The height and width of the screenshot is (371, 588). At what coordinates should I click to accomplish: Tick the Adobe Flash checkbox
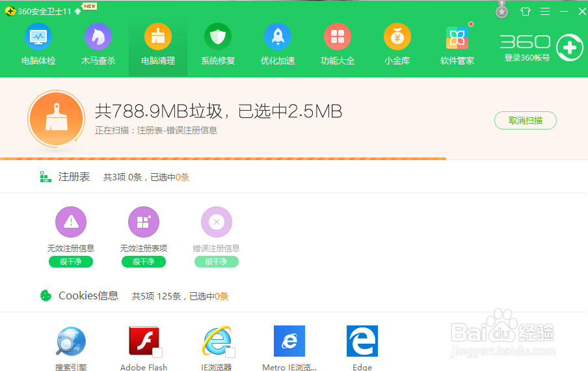point(157,353)
